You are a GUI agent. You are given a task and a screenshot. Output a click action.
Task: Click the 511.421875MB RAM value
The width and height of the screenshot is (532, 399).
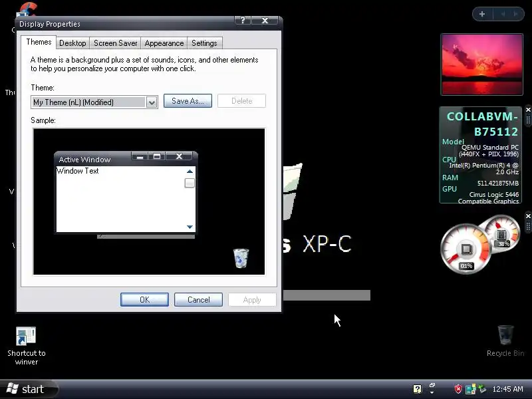pos(497,184)
